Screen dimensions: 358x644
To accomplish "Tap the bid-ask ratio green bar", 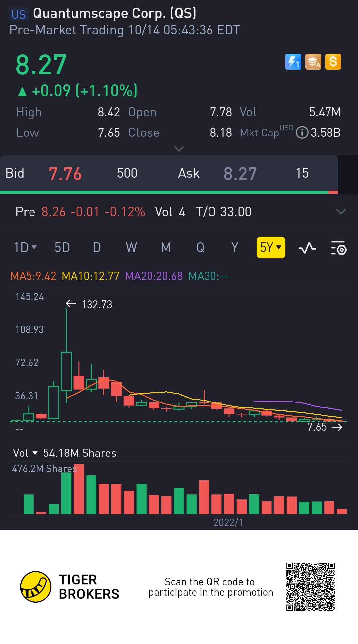I will (164, 192).
